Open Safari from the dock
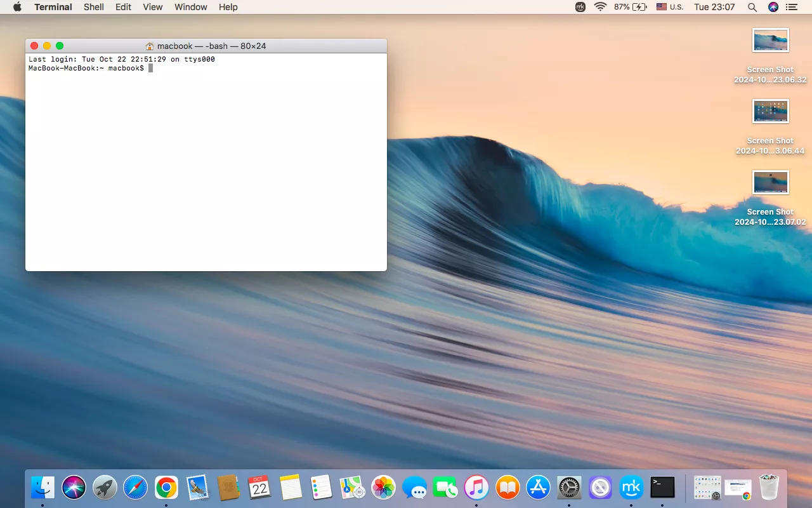This screenshot has height=508, width=812. point(135,488)
